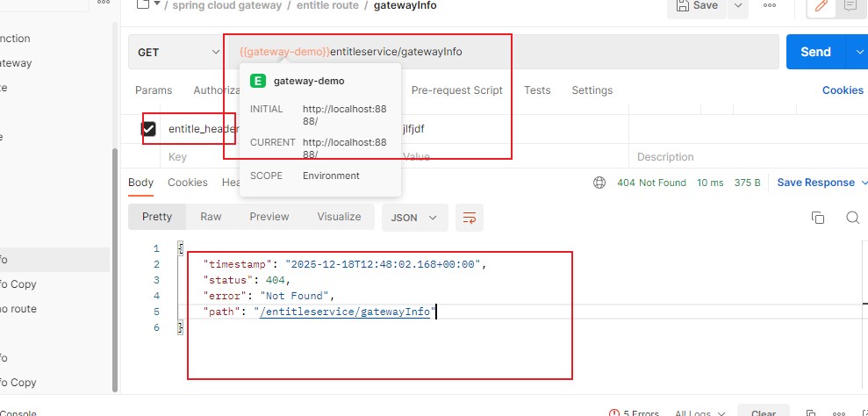Uncheck the entitle_header checkbox
Viewport: 868px width, 416px height.
pos(148,129)
